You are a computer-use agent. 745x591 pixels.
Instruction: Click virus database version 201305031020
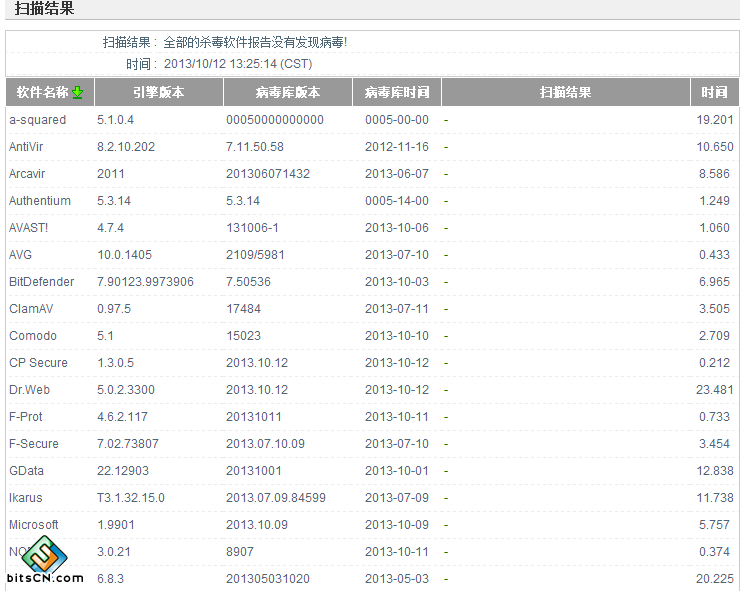point(268,579)
